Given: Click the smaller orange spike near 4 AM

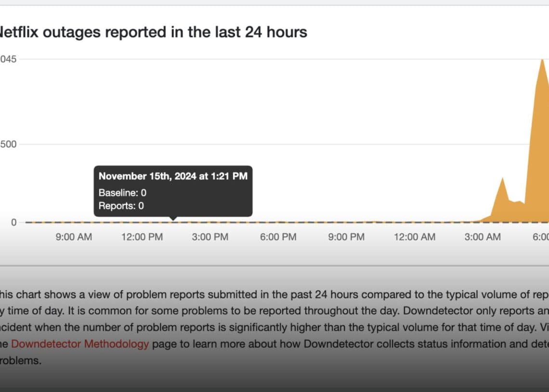Looking at the screenshot, I should coord(502,179).
